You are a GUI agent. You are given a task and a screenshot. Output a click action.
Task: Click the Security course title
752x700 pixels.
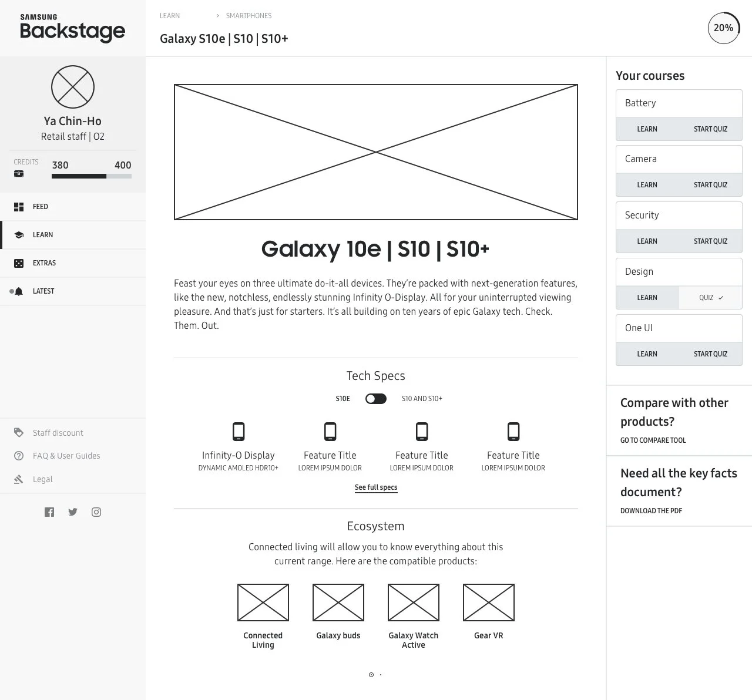tap(642, 216)
